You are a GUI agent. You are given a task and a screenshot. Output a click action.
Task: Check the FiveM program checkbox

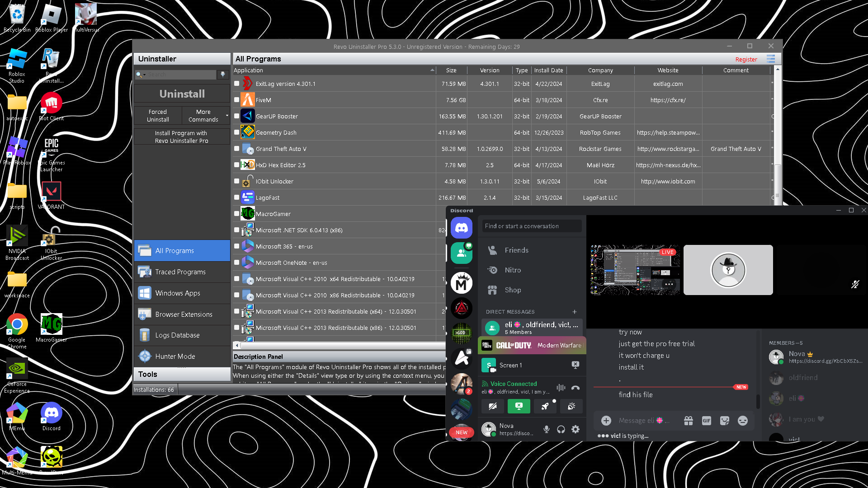pyautogui.click(x=236, y=100)
